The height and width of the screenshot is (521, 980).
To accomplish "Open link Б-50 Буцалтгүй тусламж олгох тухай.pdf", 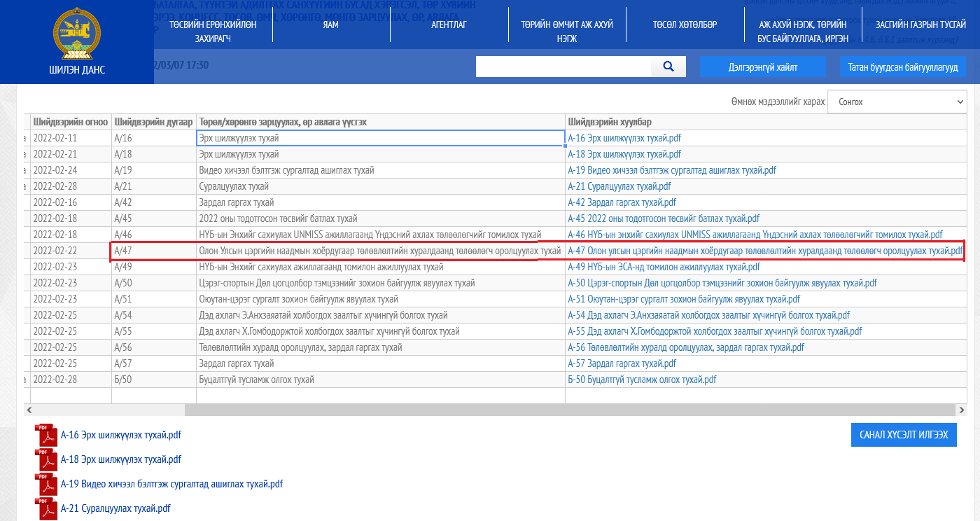I will [x=642, y=380].
